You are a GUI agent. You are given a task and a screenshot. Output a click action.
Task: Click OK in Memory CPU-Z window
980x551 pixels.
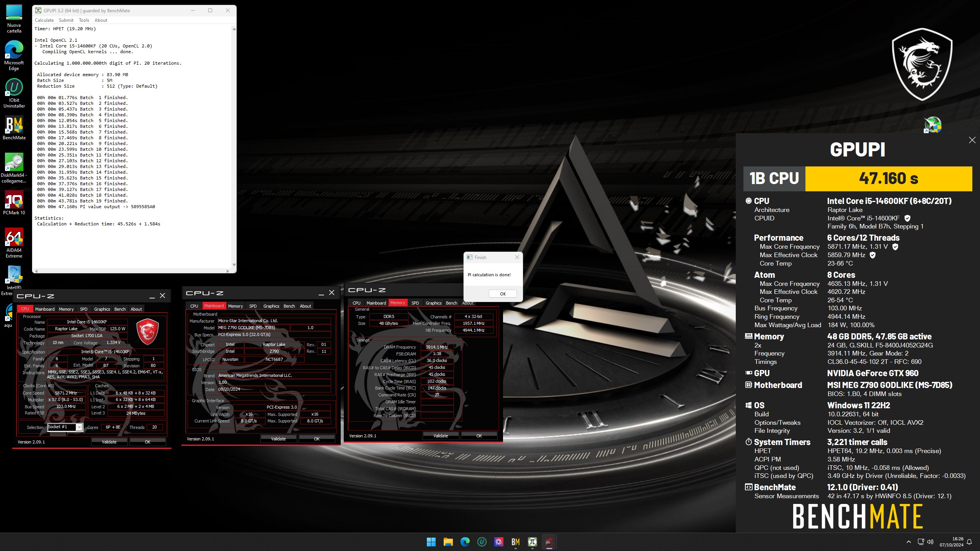[479, 435]
